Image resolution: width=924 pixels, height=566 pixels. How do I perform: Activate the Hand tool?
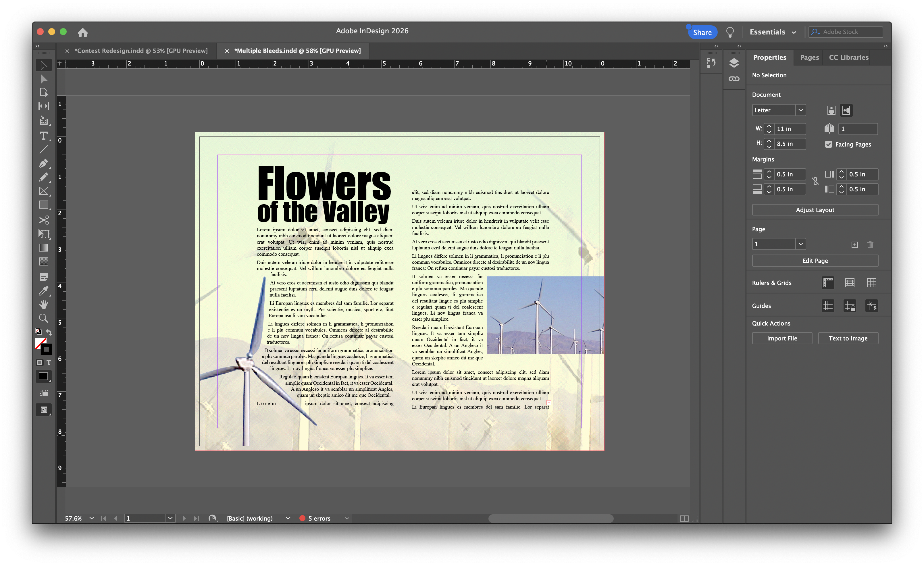[43, 304]
